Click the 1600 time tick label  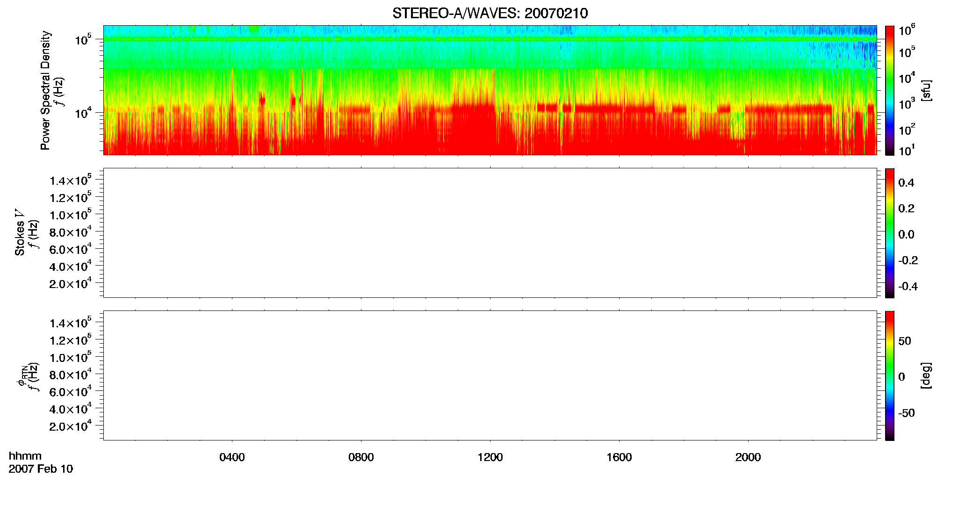[619, 457]
